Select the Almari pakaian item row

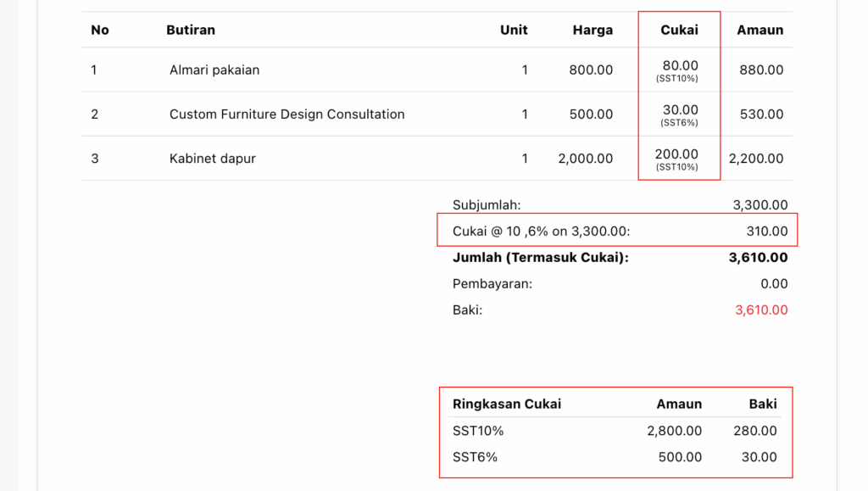click(x=437, y=70)
